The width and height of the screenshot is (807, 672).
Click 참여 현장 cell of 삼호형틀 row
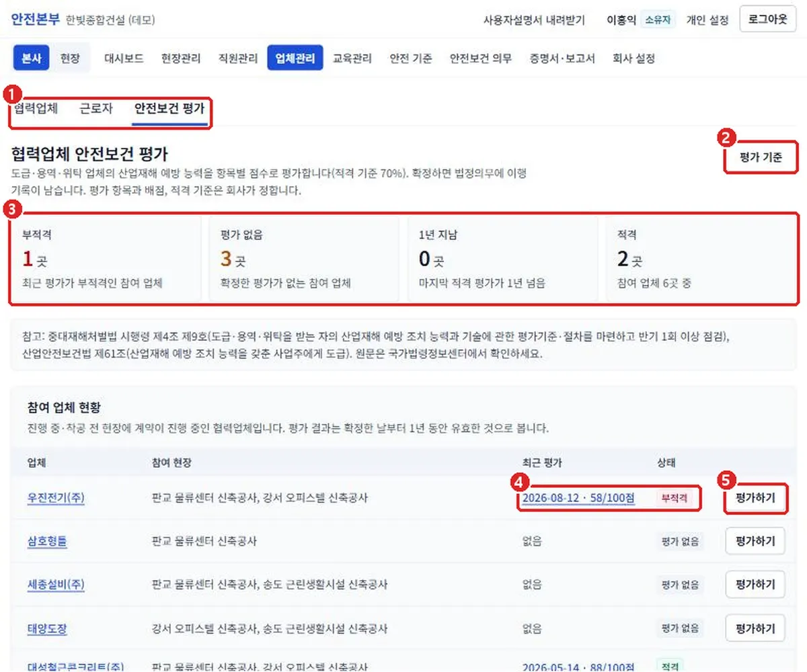point(204,541)
